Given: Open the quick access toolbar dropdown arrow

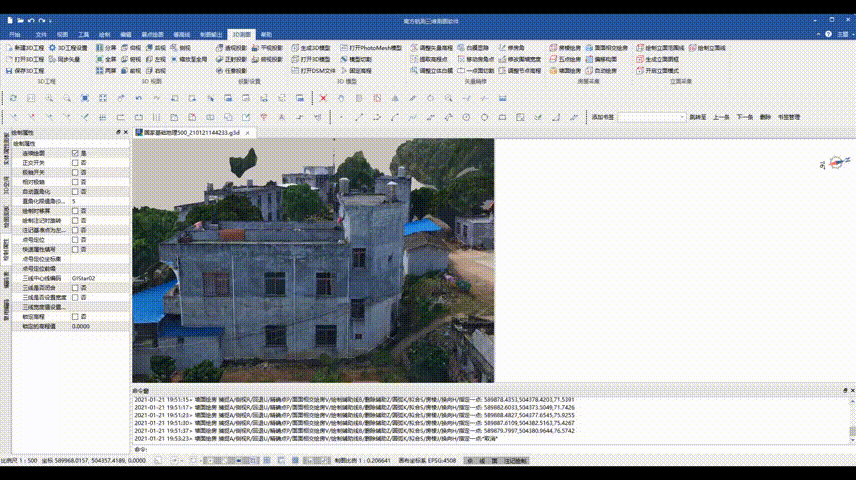Looking at the screenshot, I should pos(48,20).
